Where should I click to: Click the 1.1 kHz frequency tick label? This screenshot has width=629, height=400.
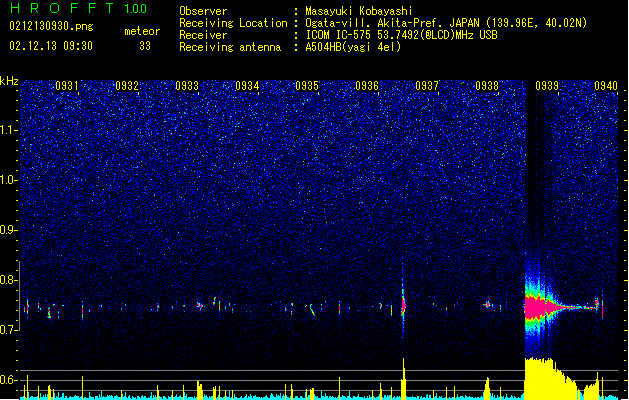[x=8, y=130]
